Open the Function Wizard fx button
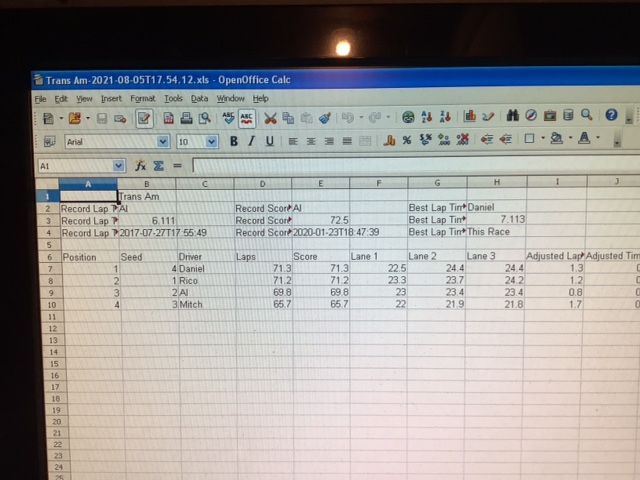The height and width of the screenshot is (480, 640). pos(140,165)
